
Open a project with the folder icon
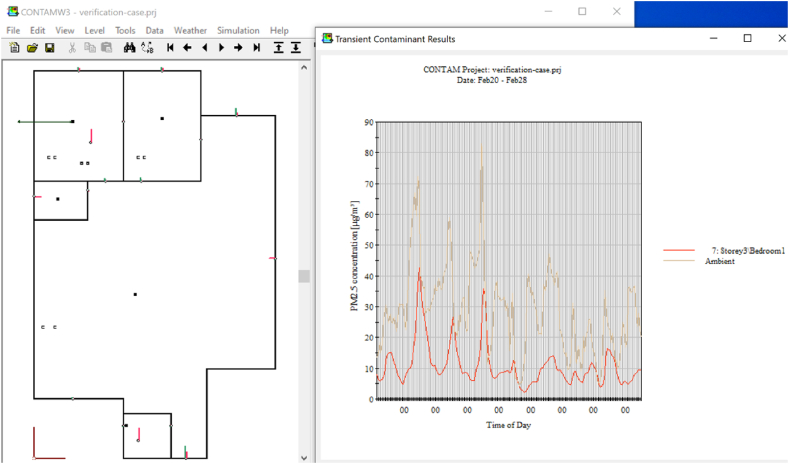pyautogui.click(x=32, y=48)
